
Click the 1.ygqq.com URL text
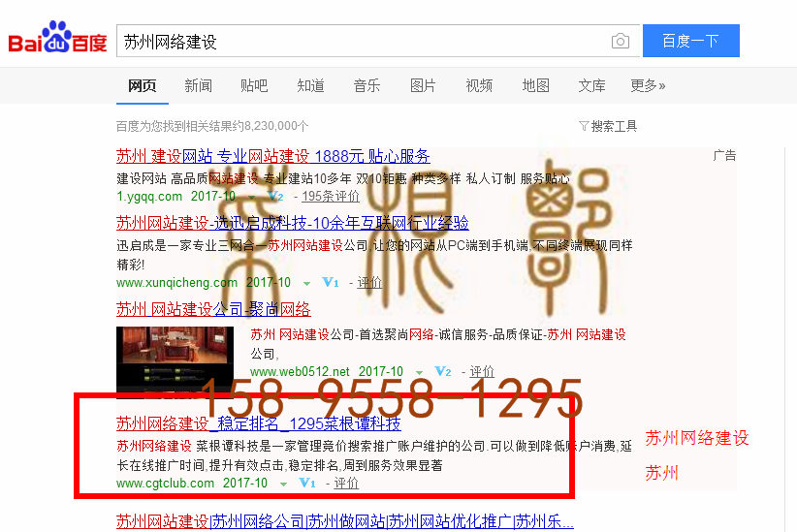pyautogui.click(x=149, y=196)
